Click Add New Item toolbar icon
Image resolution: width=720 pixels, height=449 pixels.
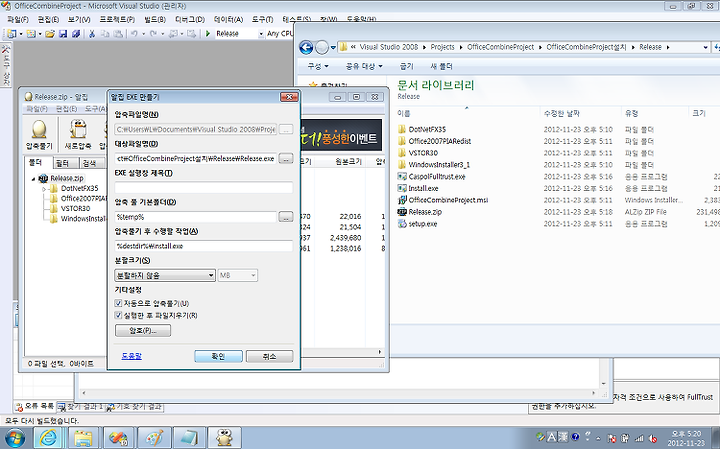pos(31,34)
